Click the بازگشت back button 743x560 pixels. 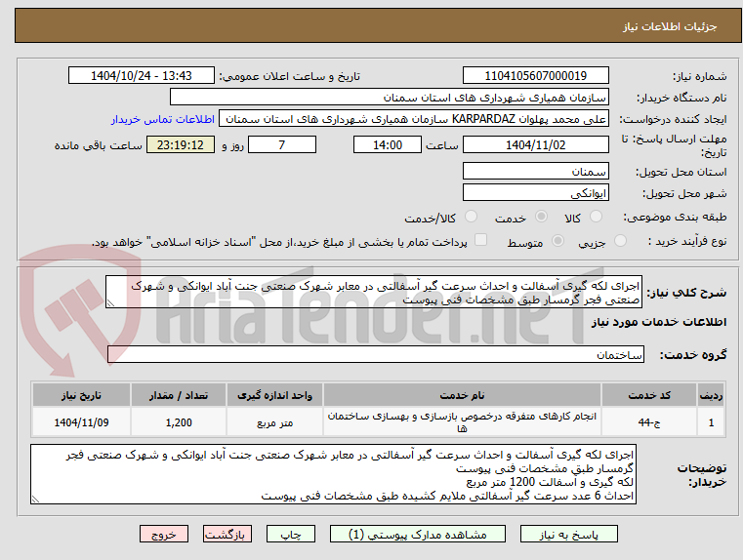pos(227,534)
